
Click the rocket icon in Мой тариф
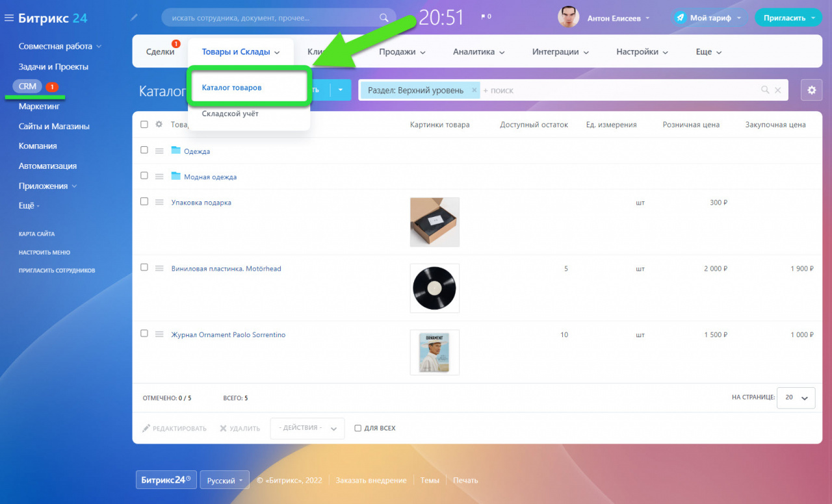[x=681, y=18]
